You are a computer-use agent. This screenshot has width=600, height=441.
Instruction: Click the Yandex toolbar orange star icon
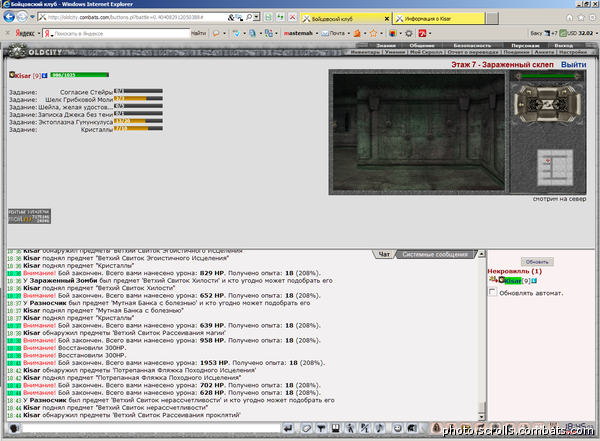tap(373, 33)
